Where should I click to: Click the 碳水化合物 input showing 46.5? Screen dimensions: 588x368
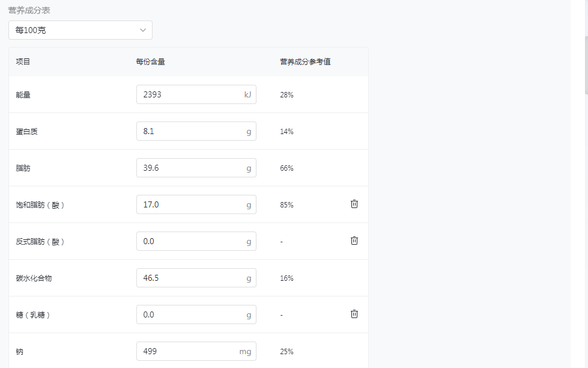189,278
